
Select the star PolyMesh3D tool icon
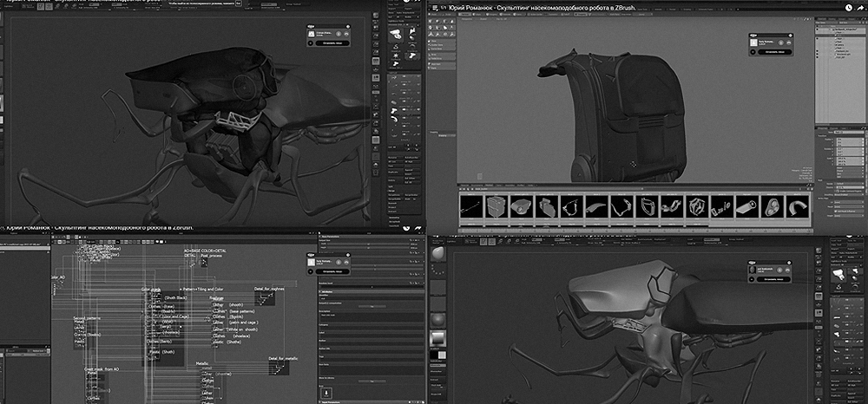pyautogui.click(x=395, y=55)
